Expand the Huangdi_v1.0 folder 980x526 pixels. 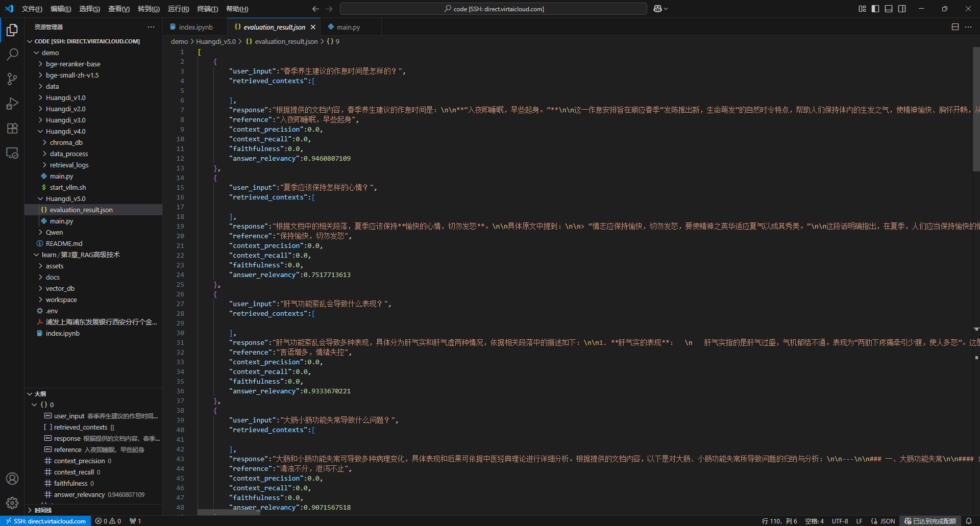[93, 97]
